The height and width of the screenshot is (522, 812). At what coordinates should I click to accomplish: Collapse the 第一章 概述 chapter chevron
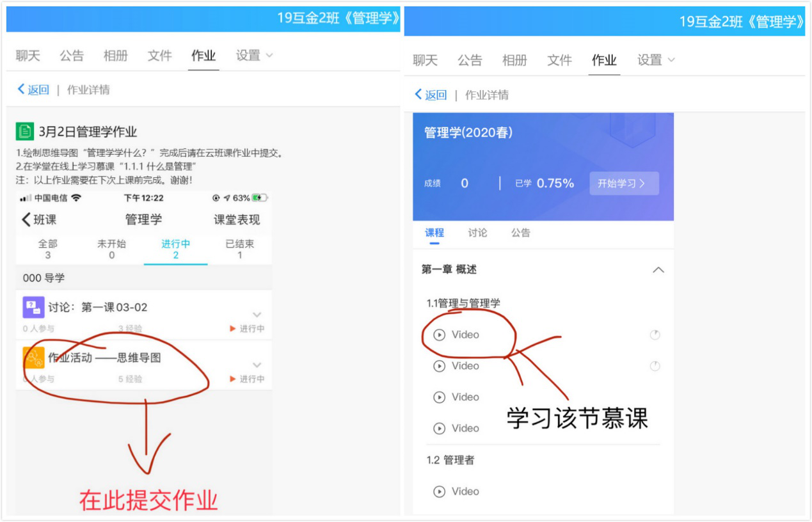coord(658,270)
